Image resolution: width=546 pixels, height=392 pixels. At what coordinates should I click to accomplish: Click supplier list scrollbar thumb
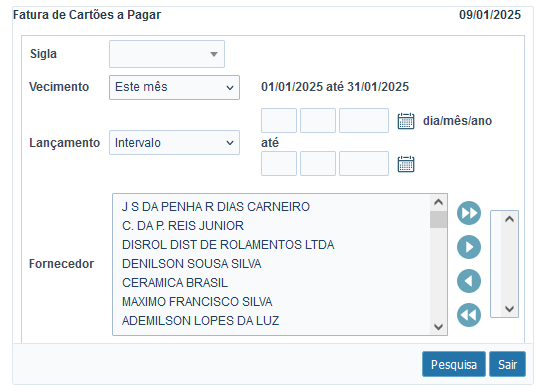(438, 219)
